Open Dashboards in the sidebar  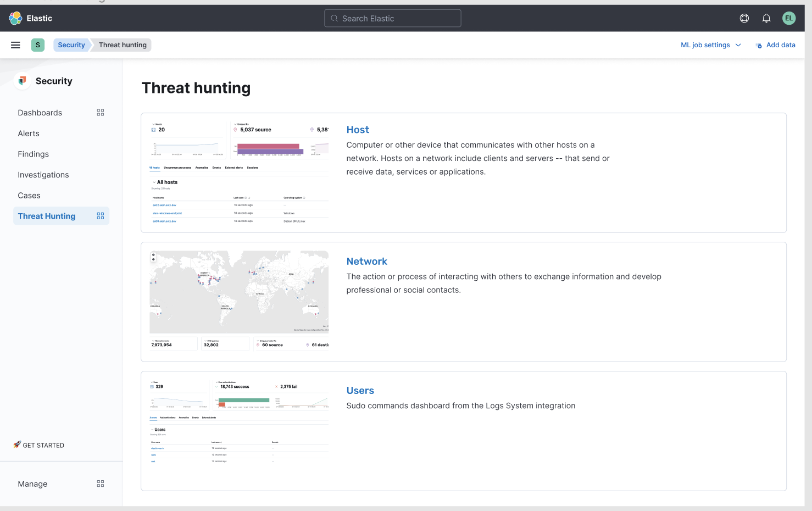pyautogui.click(x=40, y=113)
